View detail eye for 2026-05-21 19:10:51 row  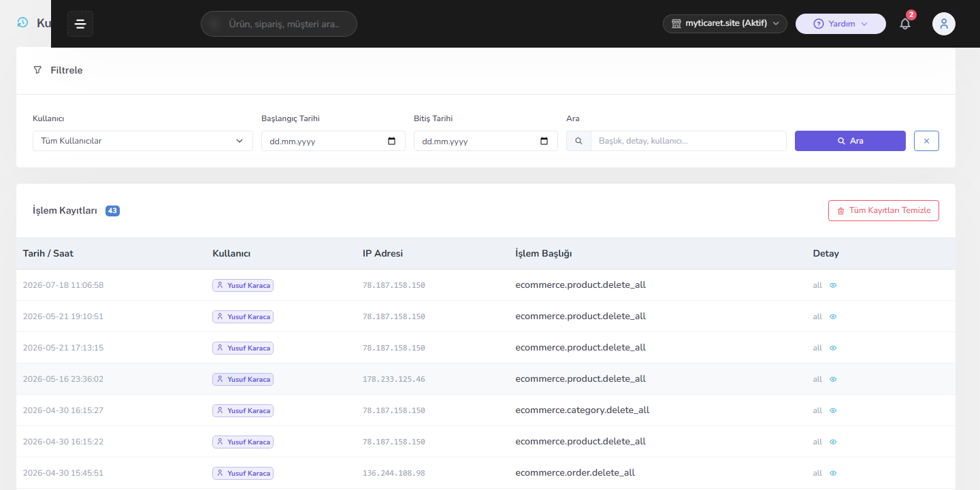(833, 316)
